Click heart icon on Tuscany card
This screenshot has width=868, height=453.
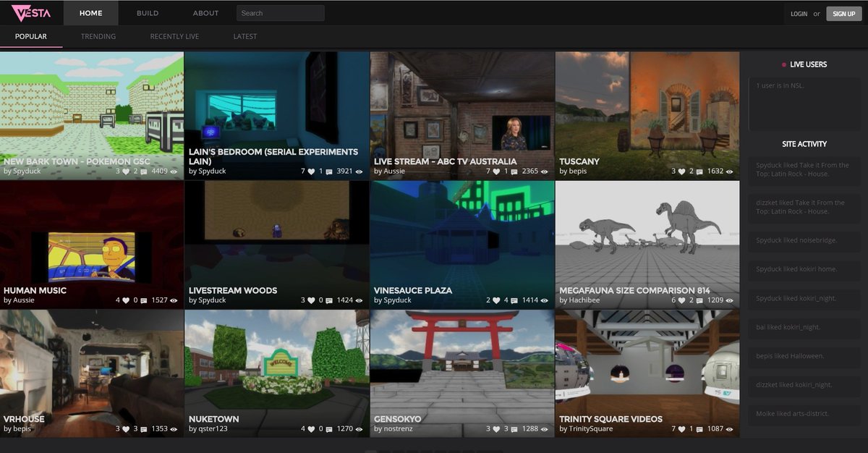click(681, 172)
